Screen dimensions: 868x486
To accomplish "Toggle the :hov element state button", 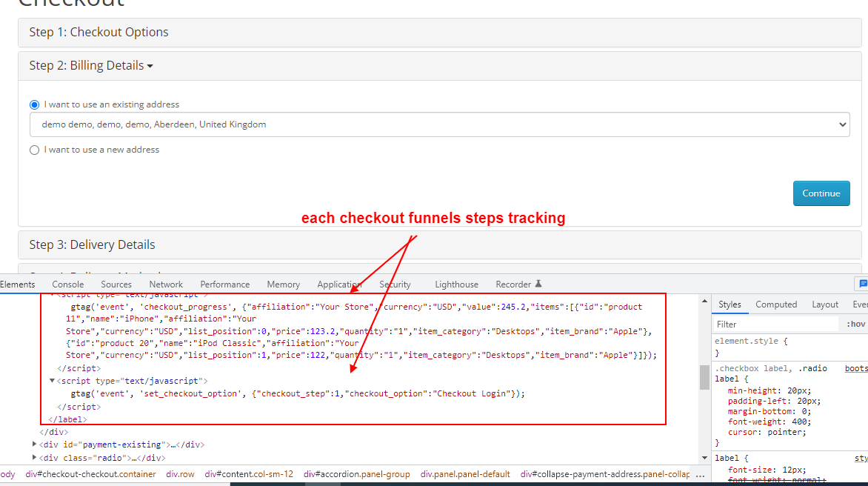I will [856, 324].
